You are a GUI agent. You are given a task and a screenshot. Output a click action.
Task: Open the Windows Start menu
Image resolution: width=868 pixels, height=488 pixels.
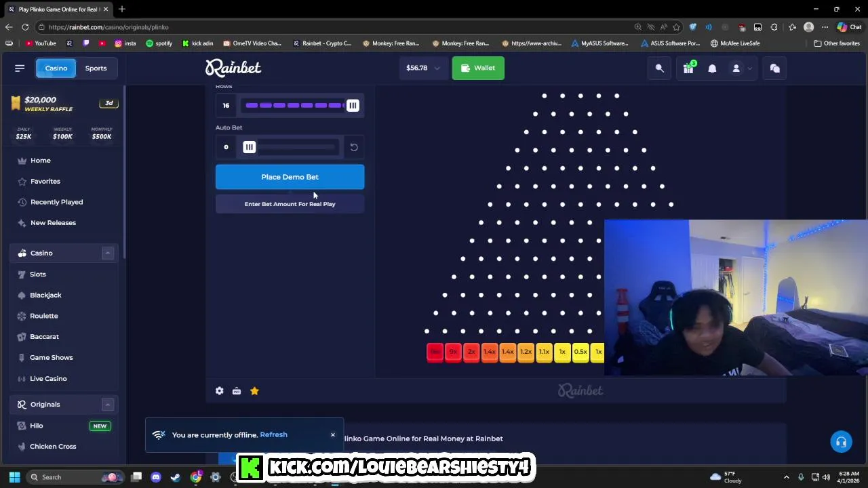pyautogui.click(x=14, y=477)
